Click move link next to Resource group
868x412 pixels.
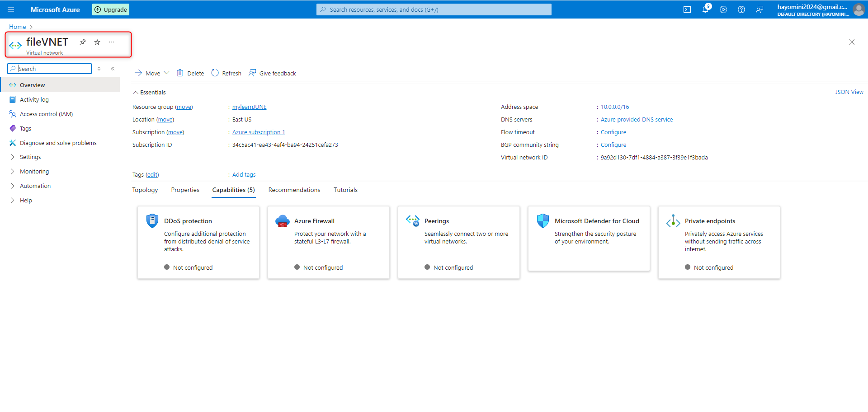pos(184,107)
